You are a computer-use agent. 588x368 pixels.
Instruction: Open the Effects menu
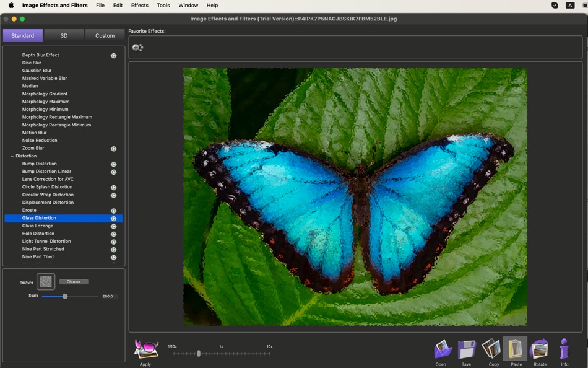coord(139,5)
